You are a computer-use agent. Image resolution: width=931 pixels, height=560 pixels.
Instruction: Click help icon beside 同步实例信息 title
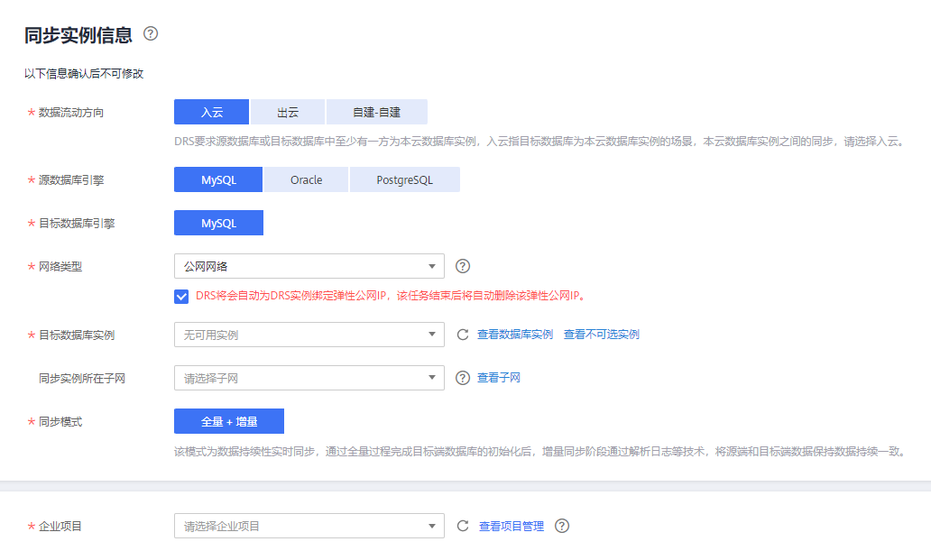click(x=151, y=34)
